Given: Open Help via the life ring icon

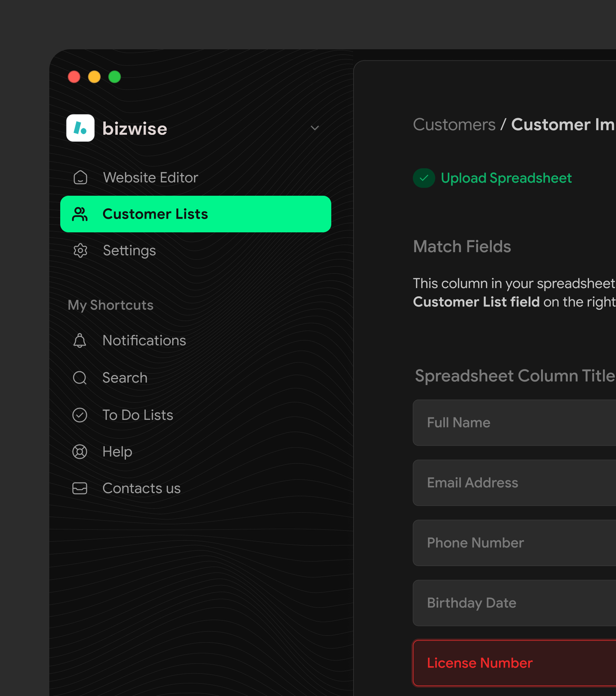Looking at the screenshot, I should tap(80, 452).
